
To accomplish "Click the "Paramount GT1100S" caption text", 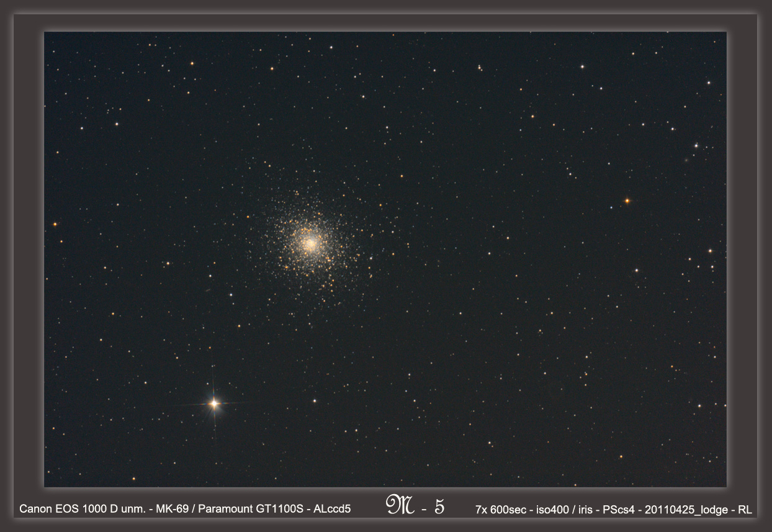I will (x=251, y=509).
